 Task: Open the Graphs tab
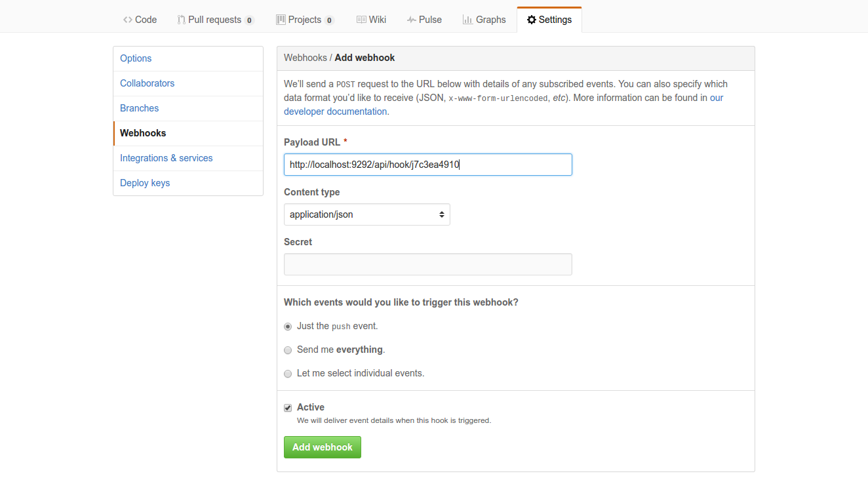pos(484,20)
